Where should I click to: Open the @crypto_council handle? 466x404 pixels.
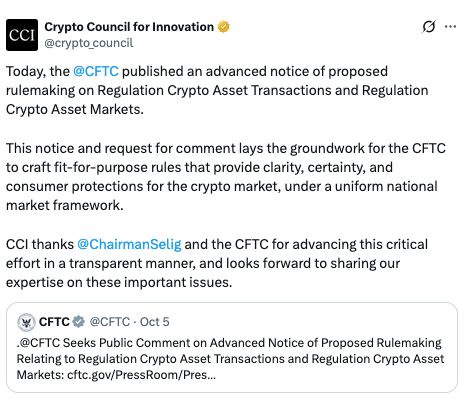(x=89, y=43)
